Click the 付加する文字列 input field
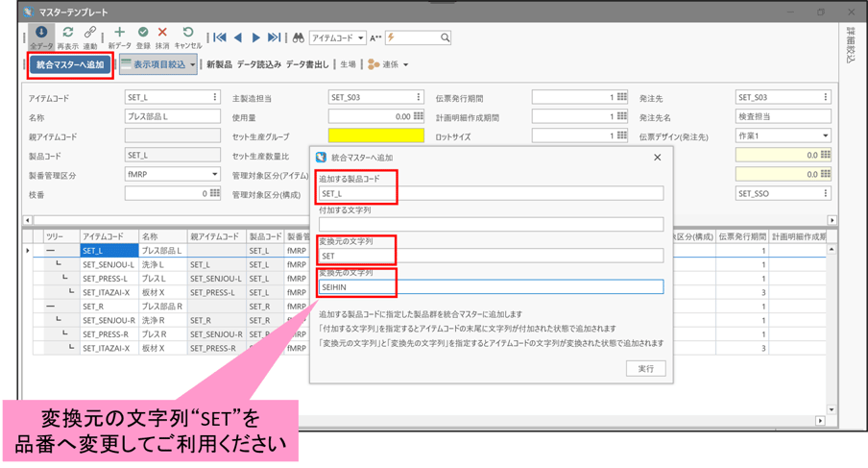Screen dimensions: 868x468 [x=491, y=224]
